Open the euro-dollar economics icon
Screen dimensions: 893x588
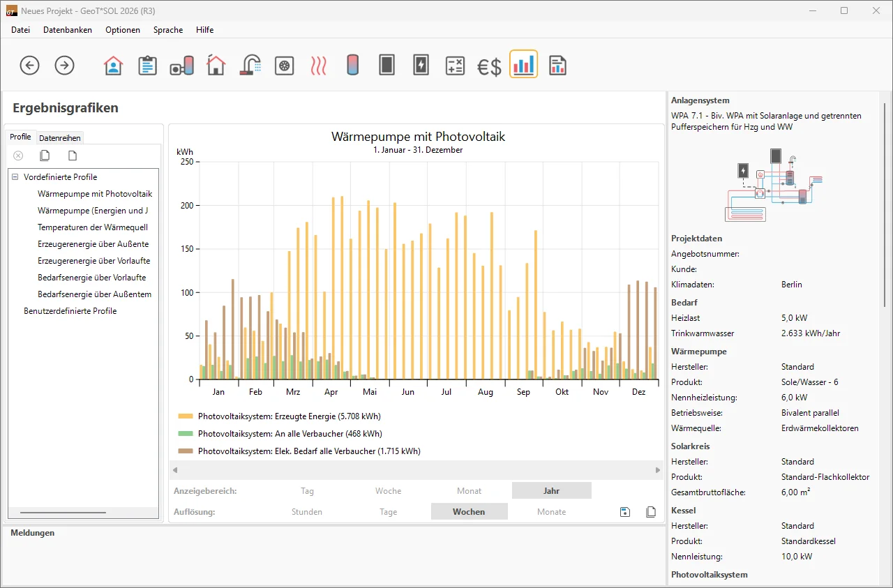[x=489, y=66]
